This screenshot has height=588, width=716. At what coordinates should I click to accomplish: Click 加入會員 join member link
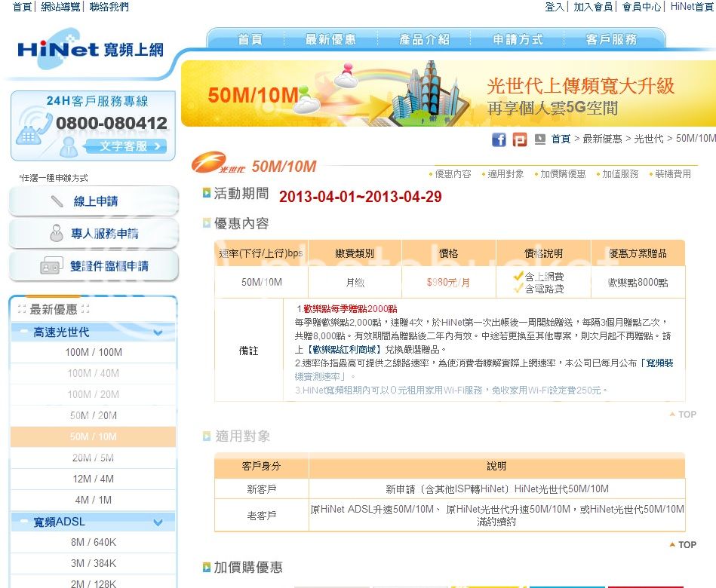[x=593, y=7]
